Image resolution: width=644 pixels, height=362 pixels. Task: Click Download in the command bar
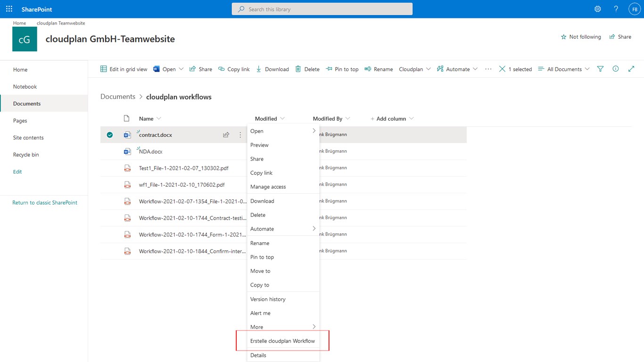(272, 69)
